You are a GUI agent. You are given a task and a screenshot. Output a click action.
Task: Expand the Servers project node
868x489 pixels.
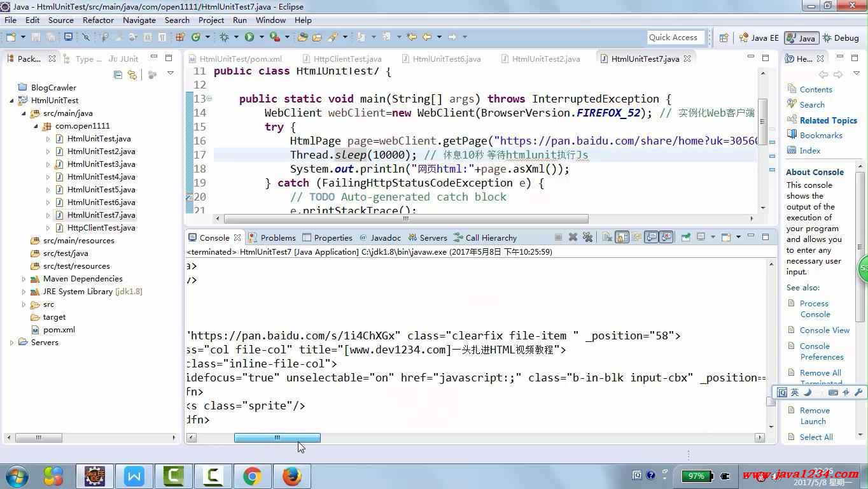(11, 343)
